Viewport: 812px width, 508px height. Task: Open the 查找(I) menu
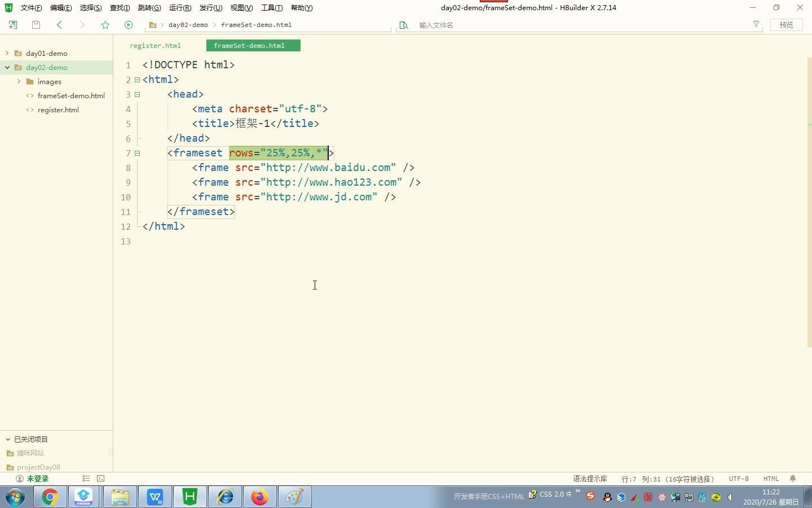(x=120, y=8)
